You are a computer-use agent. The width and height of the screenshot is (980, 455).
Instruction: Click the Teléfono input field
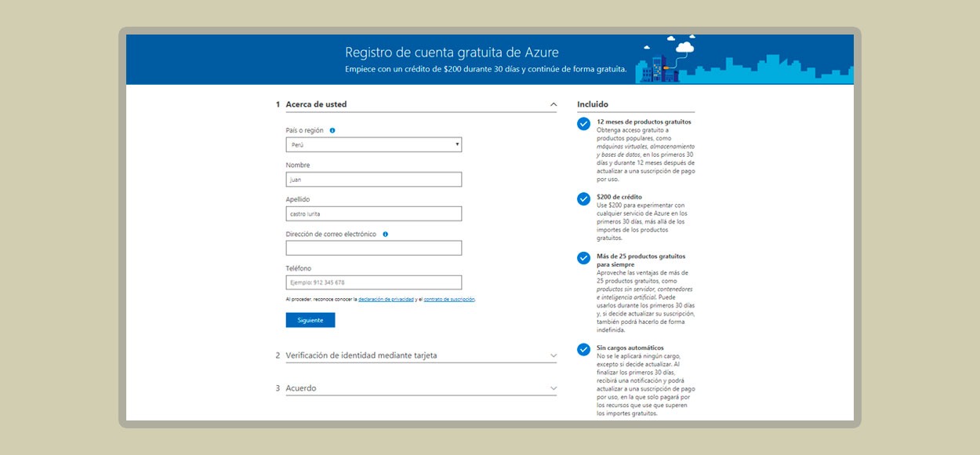(x=374, y=282)
